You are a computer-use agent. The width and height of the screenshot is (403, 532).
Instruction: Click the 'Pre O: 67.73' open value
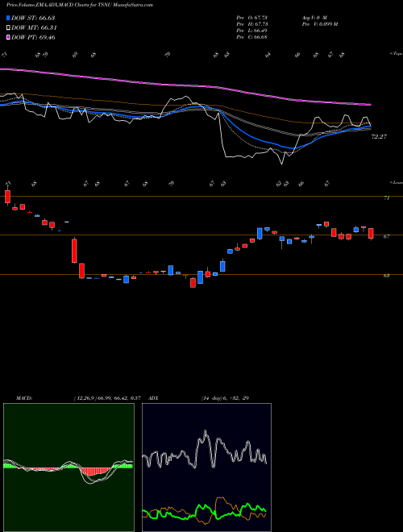coord(251,18)
